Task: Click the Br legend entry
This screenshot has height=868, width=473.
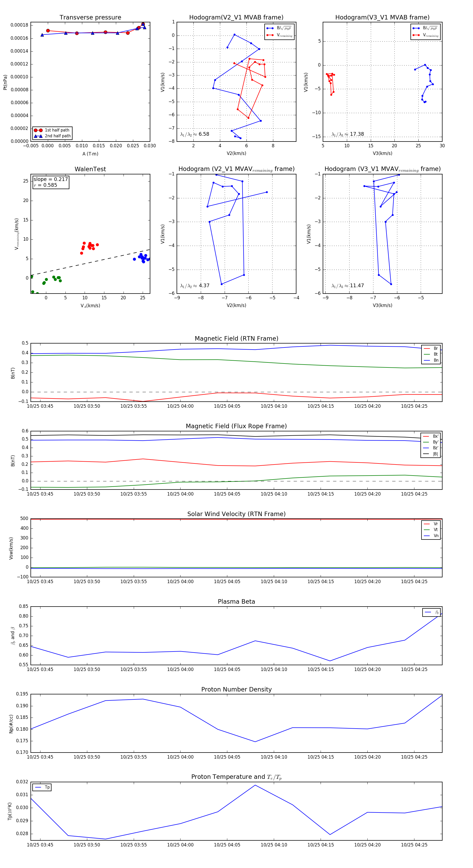Action: tap(431, 349)
